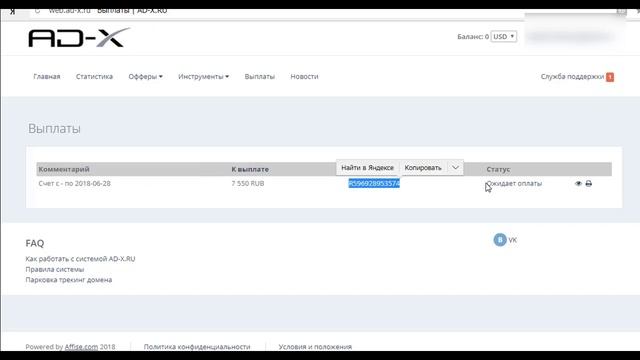Image resolution: width=640 pixels, height=360 pixels.
Task: Open the USD currency dropdown
Action: point(504,37)
